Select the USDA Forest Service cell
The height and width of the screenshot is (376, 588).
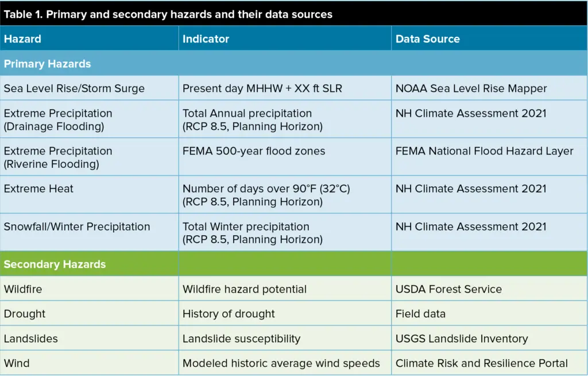pos(490,289)
